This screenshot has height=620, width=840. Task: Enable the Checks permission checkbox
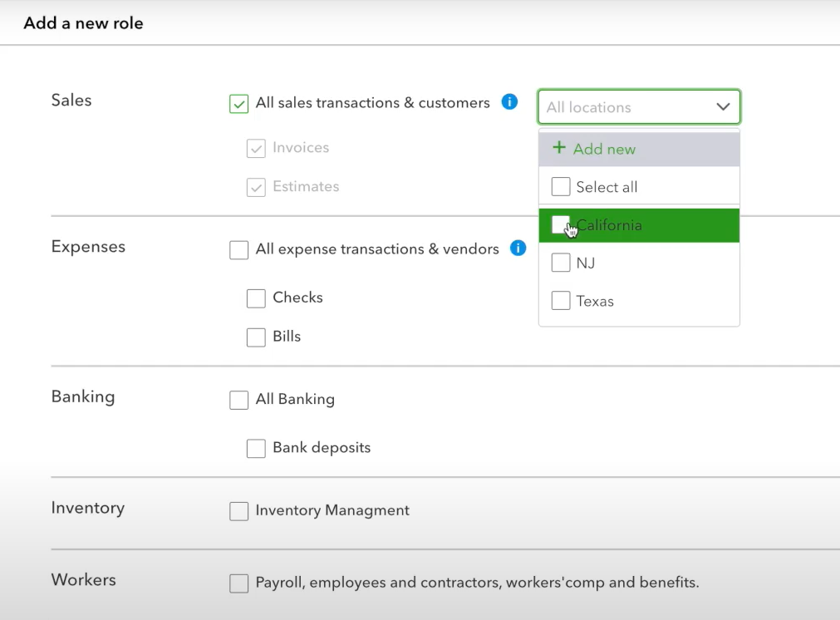coord(256,298)
